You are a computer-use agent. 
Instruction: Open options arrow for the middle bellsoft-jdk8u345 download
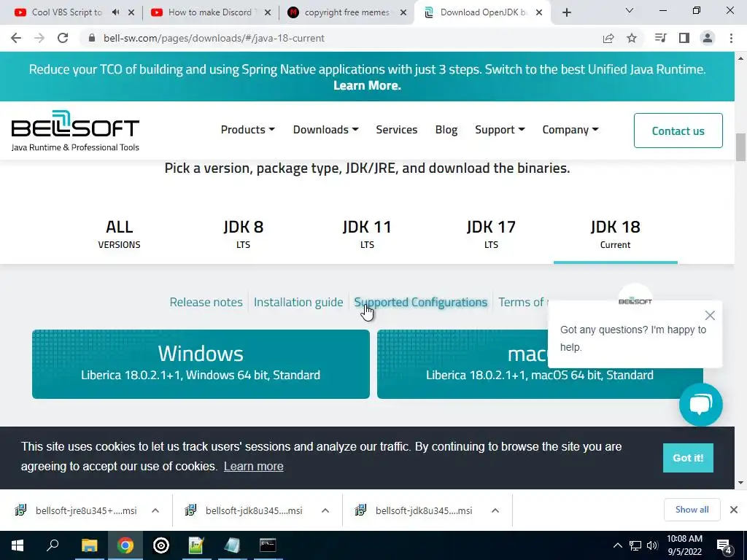pos(325,510)
